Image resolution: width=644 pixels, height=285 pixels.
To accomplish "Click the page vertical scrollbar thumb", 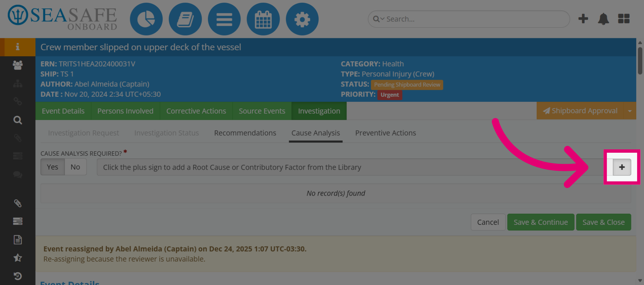I will click(640, 61).
